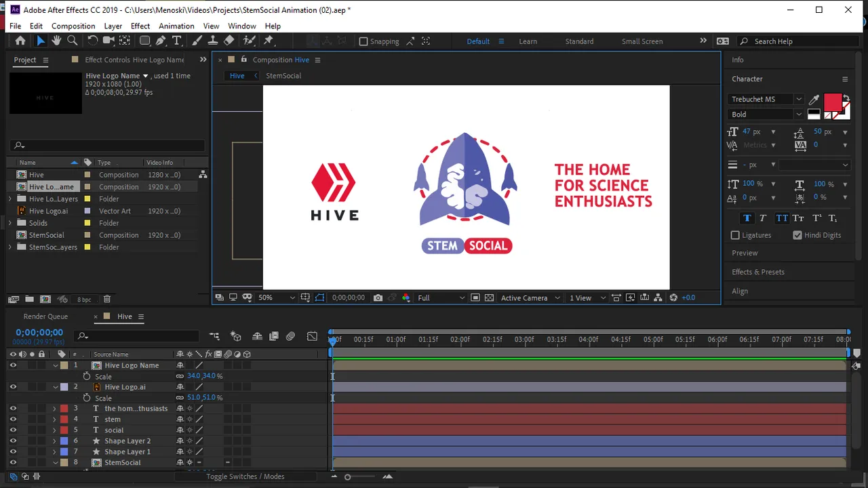The image size is (868, 488).
Task: Click Toggle Switches / Modes button
Action: coord(245,476)
